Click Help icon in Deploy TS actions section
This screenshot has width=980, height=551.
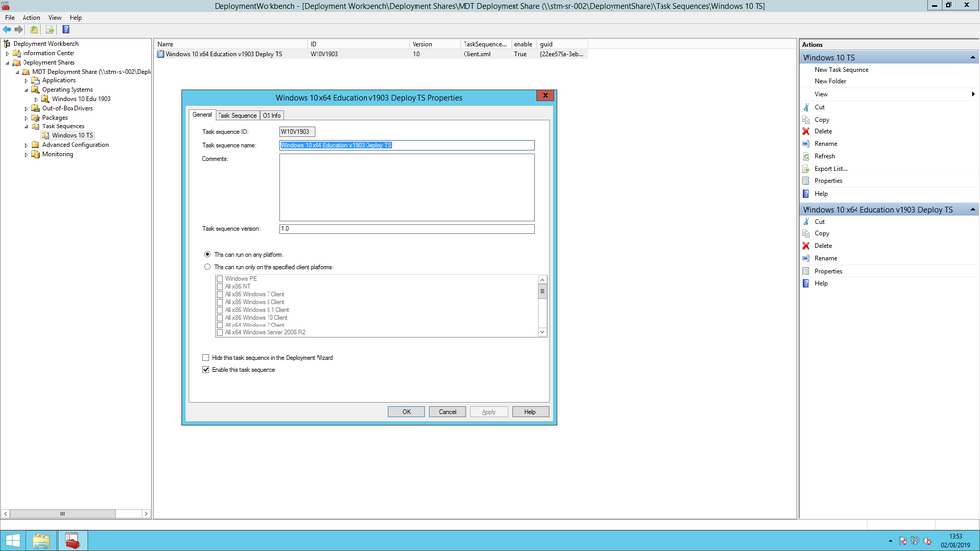[807, 284]
